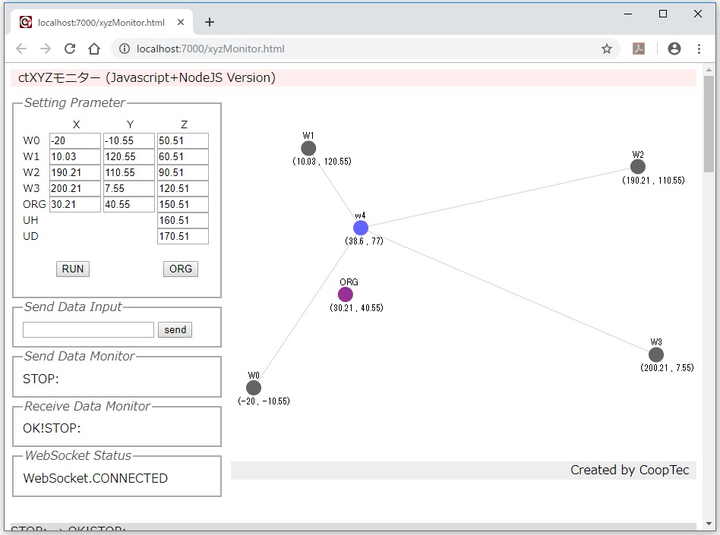Open the Chrome three-dot menu

[x=699, y=49]
